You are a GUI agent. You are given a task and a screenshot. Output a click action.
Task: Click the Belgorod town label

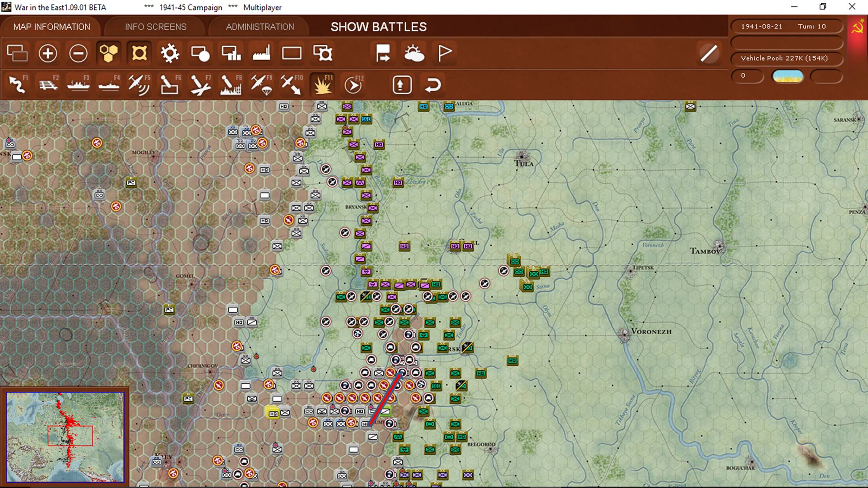(481, 444)
